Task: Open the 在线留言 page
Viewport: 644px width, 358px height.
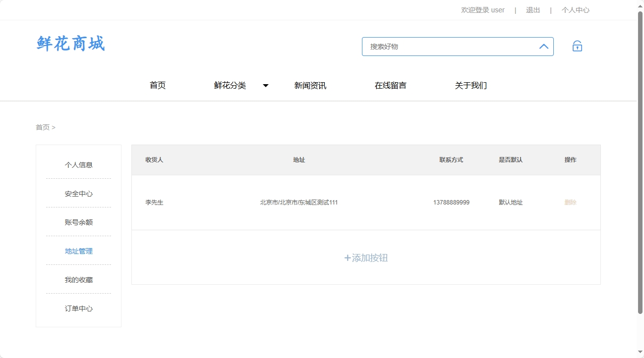Action: 390,85
